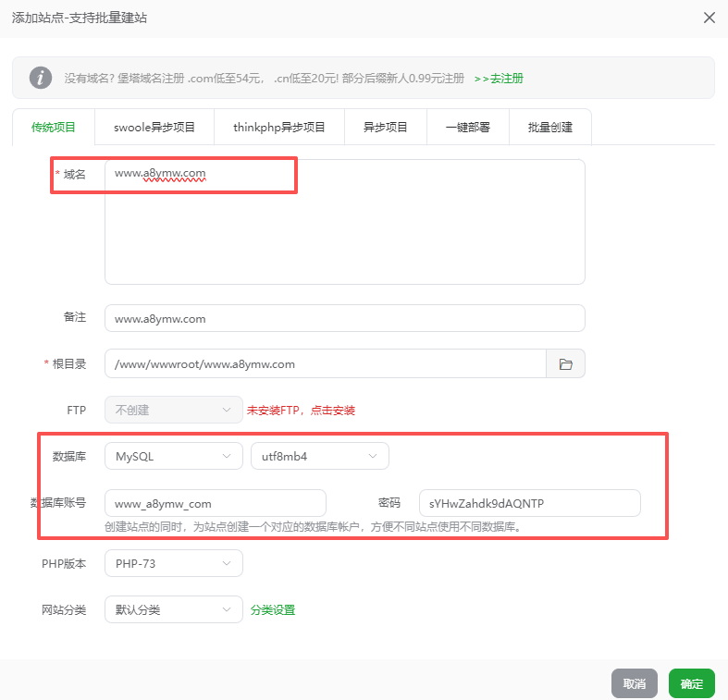Click the folder browse icon for root directory
Viewport: 728px width, 700px height.
coord(565,364)
